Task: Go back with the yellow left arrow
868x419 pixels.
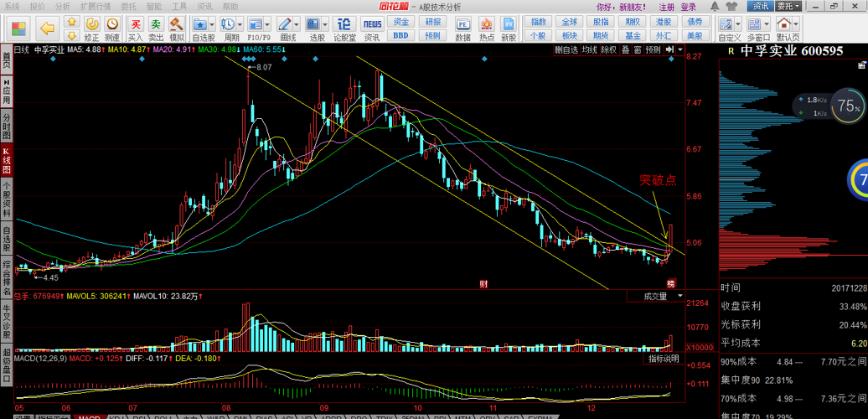Action: (x=49, y=28)
